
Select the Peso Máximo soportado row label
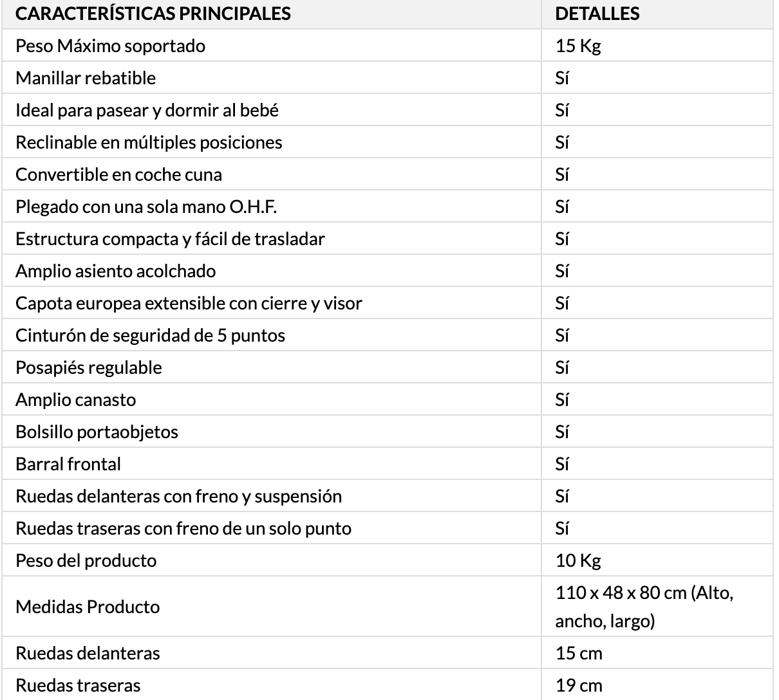(x=111, y=46)
